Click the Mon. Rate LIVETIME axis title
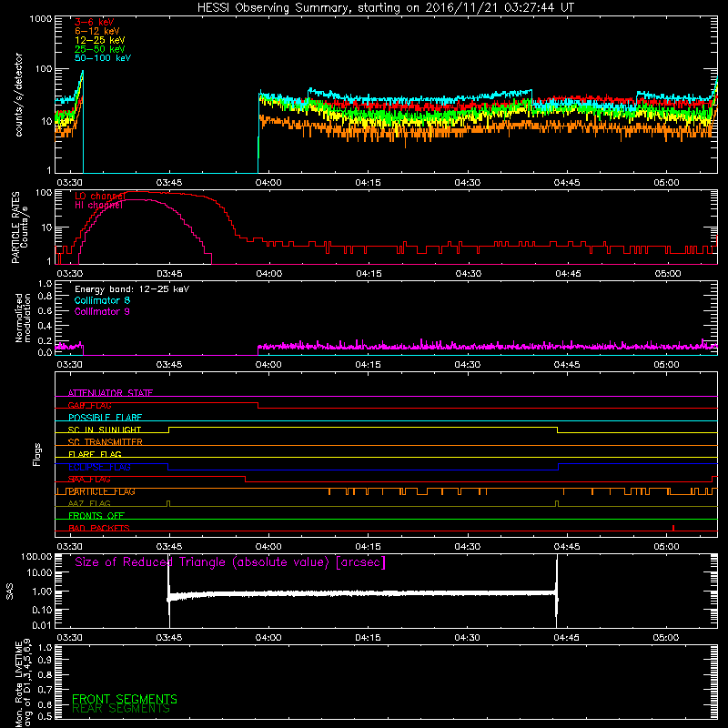 pyautogui.click(x=23, y=683)
